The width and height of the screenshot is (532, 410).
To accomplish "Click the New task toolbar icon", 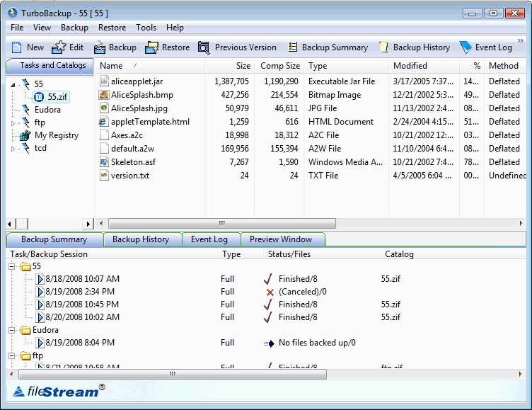I will click(x=16, y=47).
